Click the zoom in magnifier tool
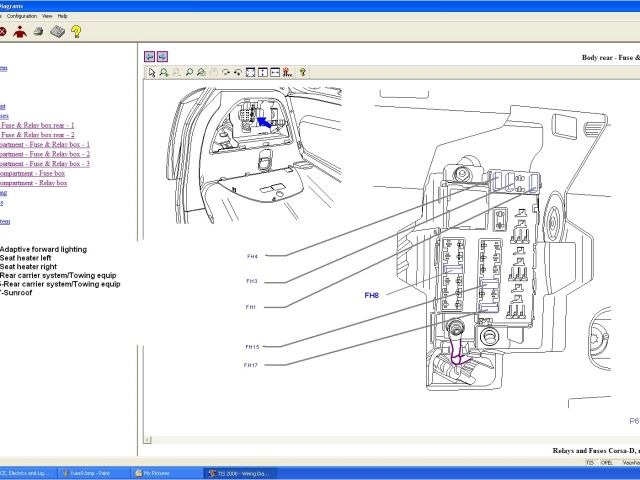 [164, 72]
